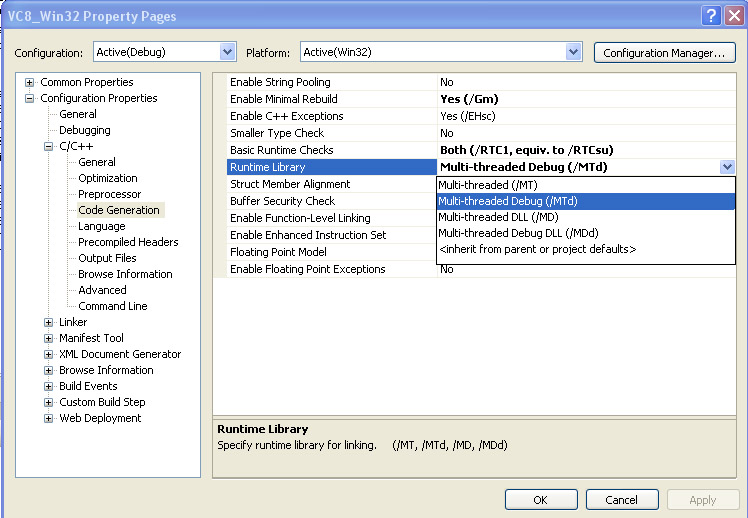Select the Preprocessor page
The image size is (748, 518).
click(110, 194)
